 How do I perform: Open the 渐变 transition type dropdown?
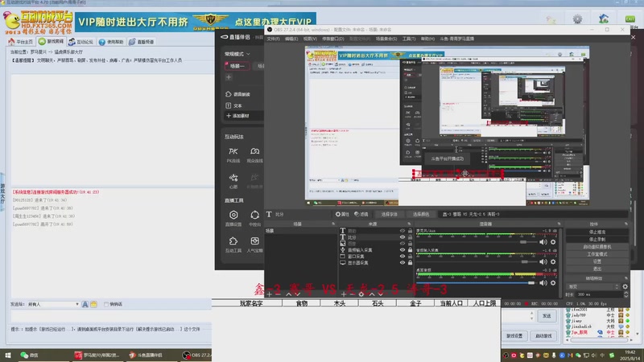[x=592, y=286]
